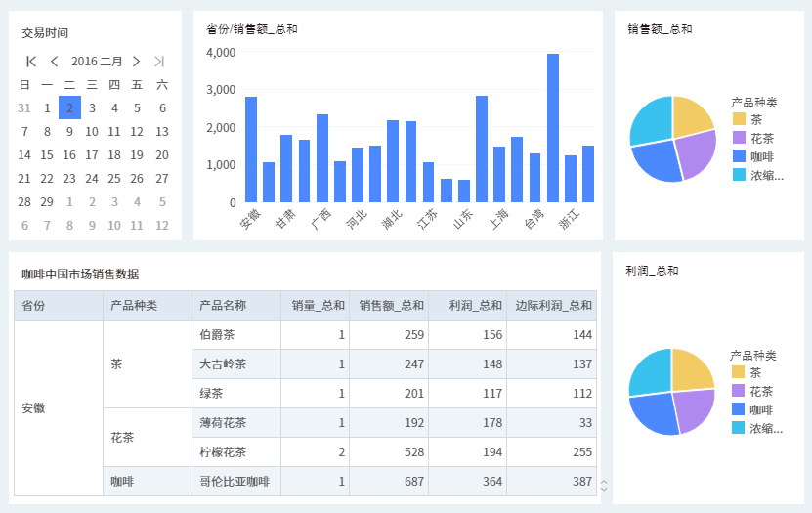
Task: Click the tallest bar for 台湾
Action: [553, 127]
